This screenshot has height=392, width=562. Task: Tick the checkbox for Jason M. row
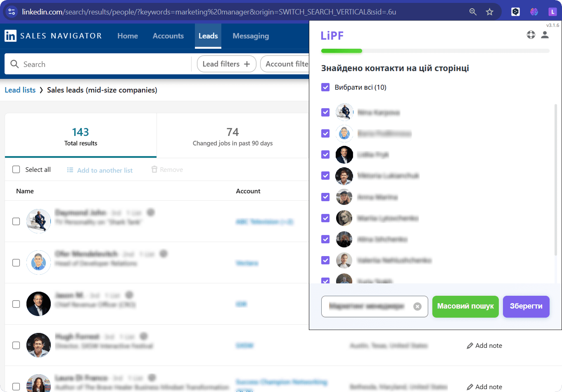pos(16,304)
